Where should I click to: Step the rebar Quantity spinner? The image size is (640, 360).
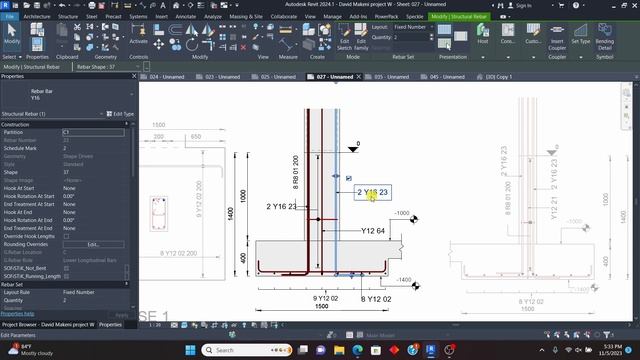(x=431, y=37)
